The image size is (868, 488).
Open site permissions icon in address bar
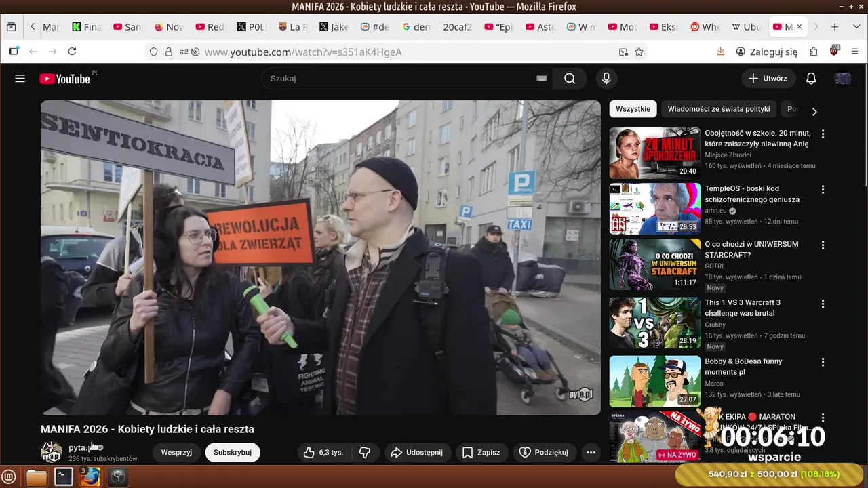coord(183,52)
